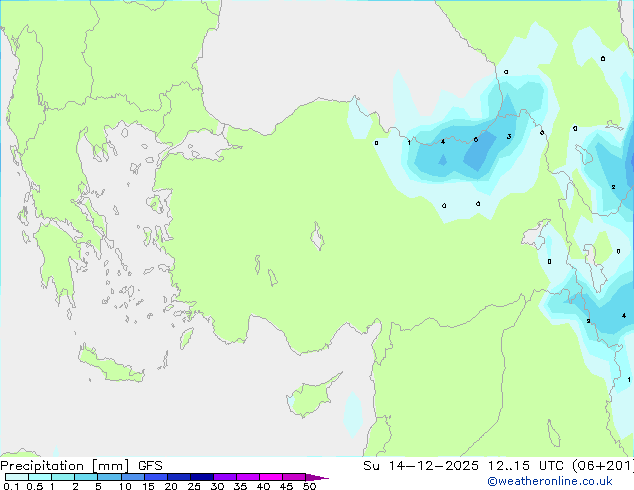This screenshot has height=490, width=634.
Task: Click the 35–40 mm violet swatch
Action: 248,477
